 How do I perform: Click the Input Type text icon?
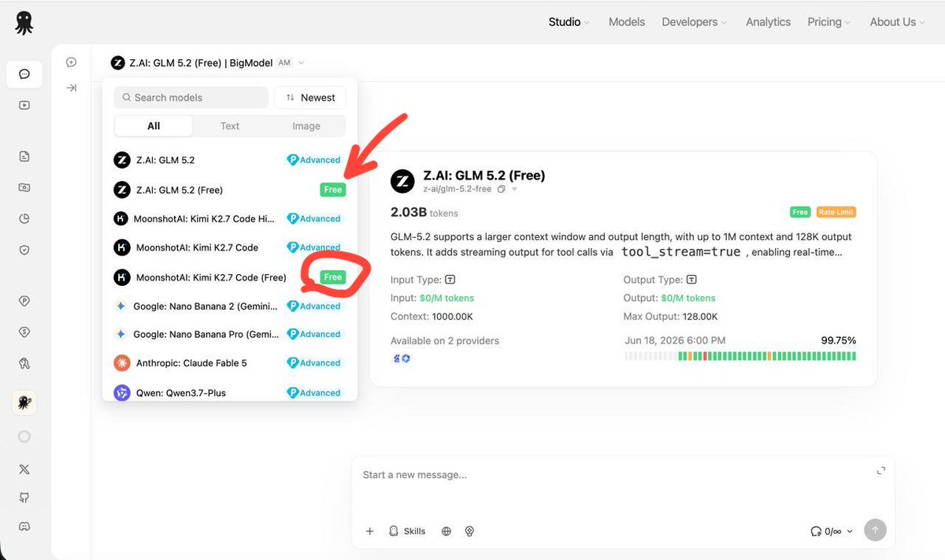[x=450, y=280]
